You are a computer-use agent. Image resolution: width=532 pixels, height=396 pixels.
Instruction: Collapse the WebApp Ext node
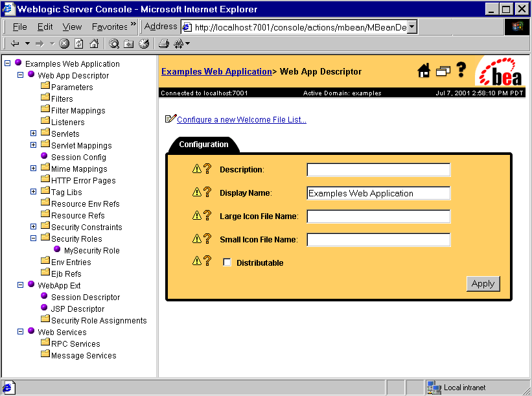[20, 285]
